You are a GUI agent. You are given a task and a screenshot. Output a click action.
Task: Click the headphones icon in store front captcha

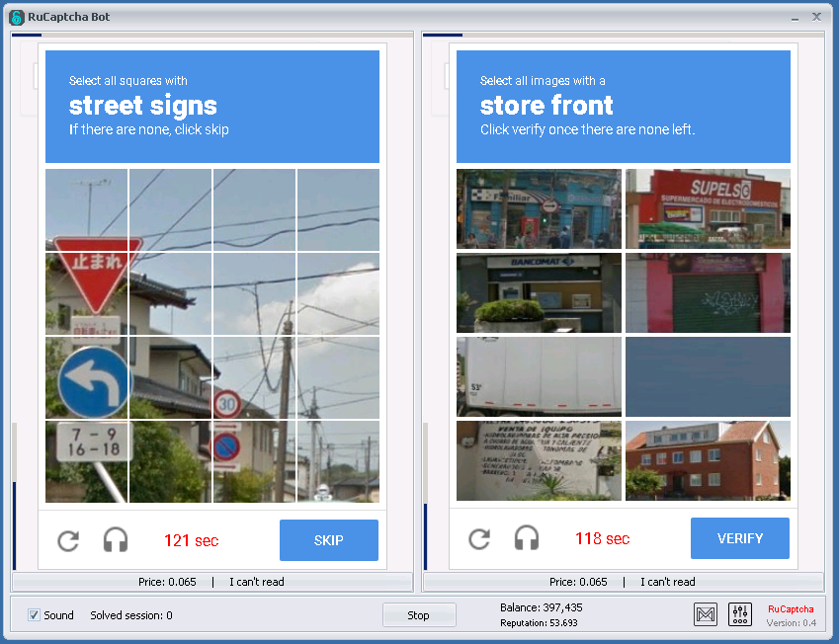pyautogui.click(x=527, y=538)
